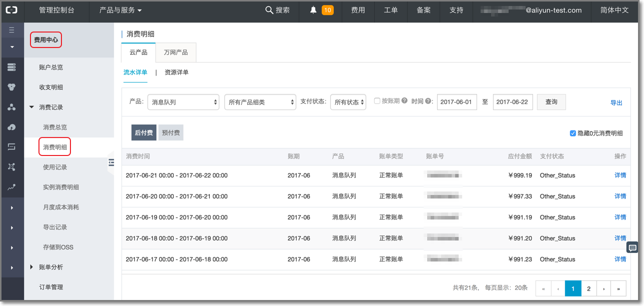Expand the first collapsed sidebar arrow group

click(11, 207)
